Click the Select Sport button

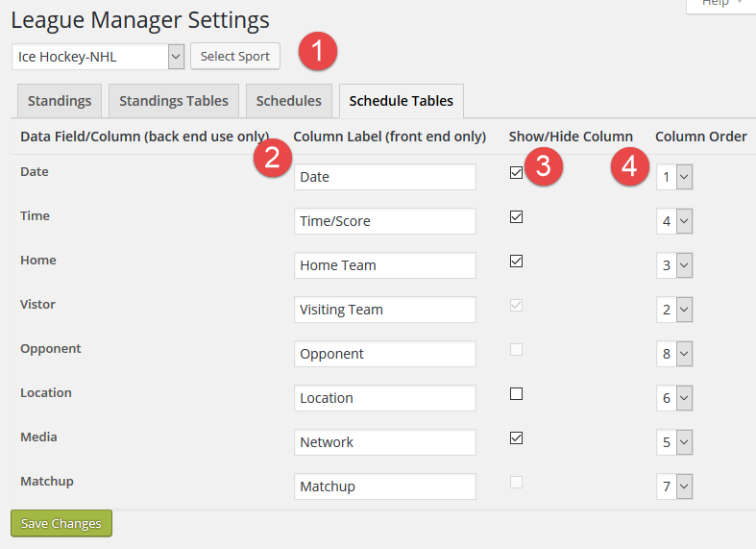235,57
